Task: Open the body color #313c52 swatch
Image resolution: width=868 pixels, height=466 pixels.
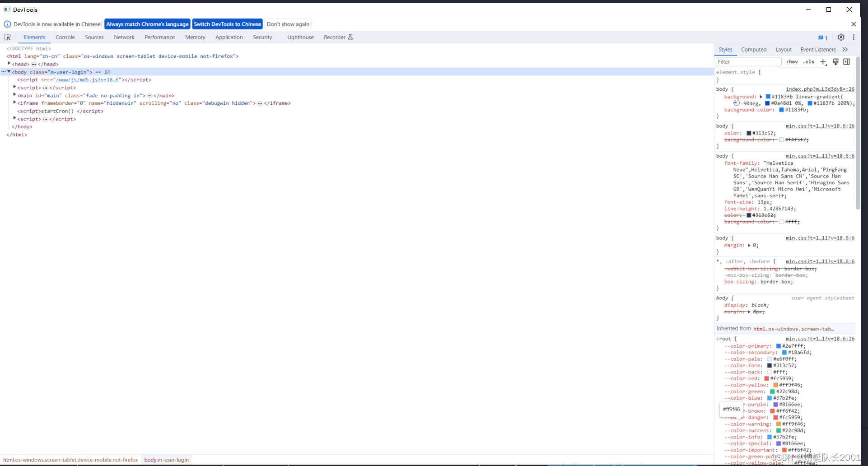Action: pyautogui.click(x=749, y=133)
